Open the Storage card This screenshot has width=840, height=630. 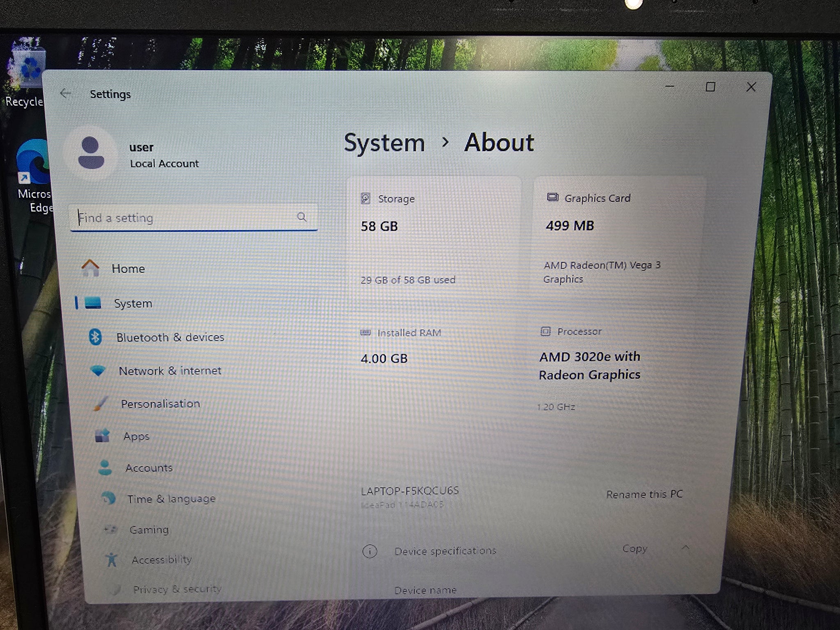tap(433, 238)
